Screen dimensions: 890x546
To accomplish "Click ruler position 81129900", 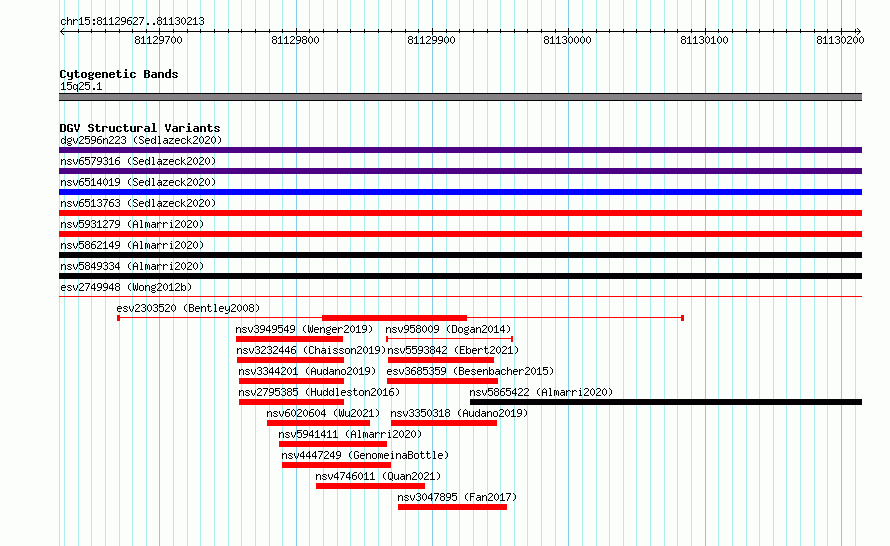I will [x=431, y=40].
